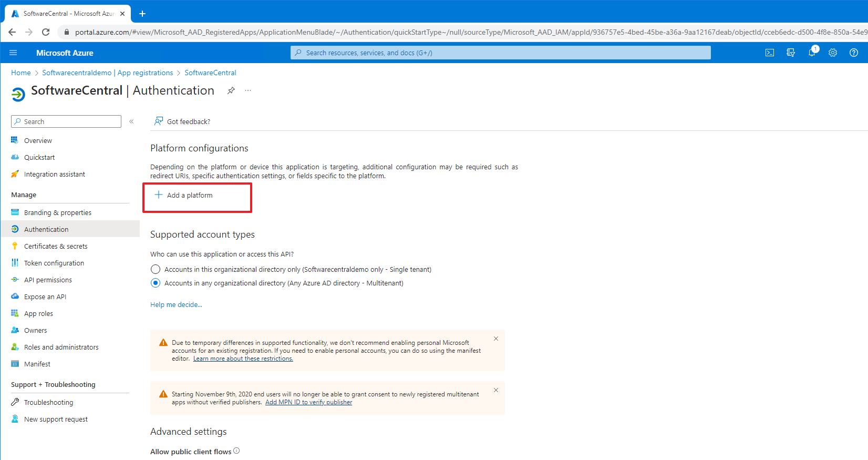The width and height of the screenshot is (868, 460).
Task: Open the notifications bell
Action: [x=812, y=53]
